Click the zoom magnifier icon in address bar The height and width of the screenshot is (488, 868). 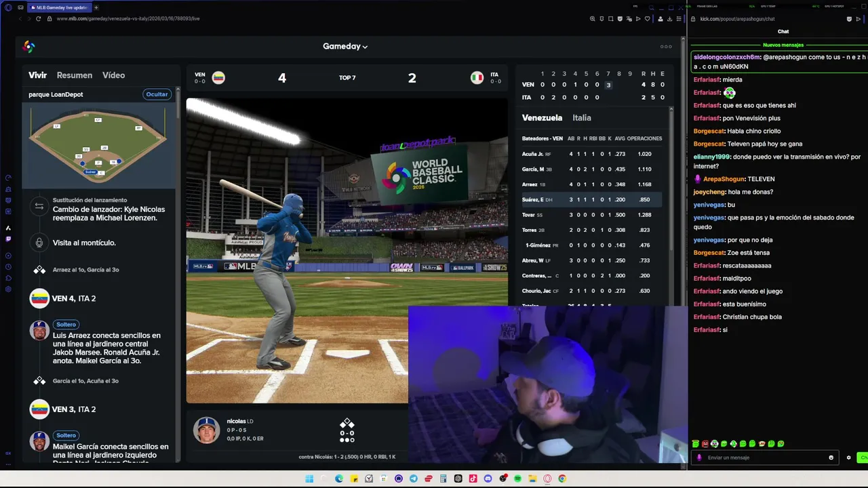coord(593,19)
